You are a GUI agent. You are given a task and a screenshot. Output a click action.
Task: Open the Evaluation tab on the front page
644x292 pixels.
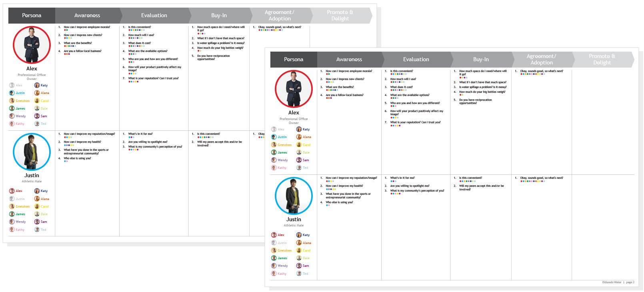click(416, 59)
